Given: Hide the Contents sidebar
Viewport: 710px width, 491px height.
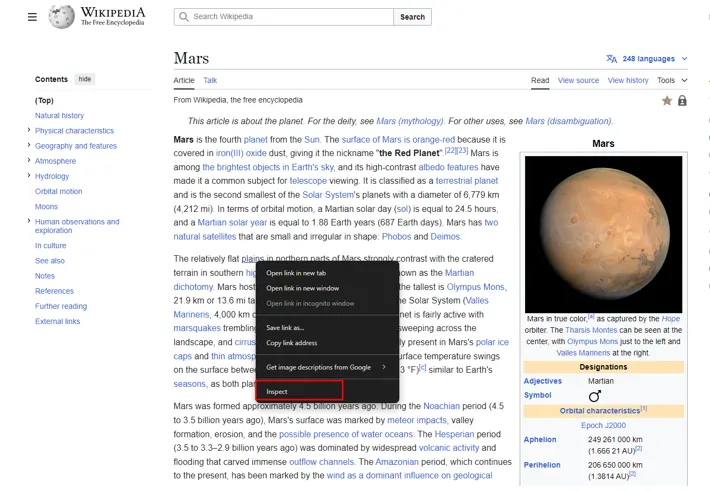Looking at the screenshot, I should point(85,79).
